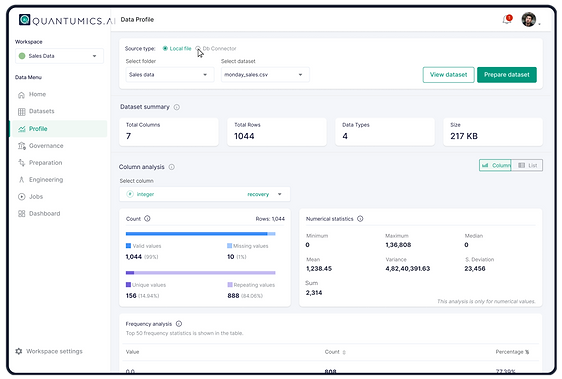Click the Quantumics.AI logo icon
Image resolution: width=562 pixels, height=379 pixels.
24,19
